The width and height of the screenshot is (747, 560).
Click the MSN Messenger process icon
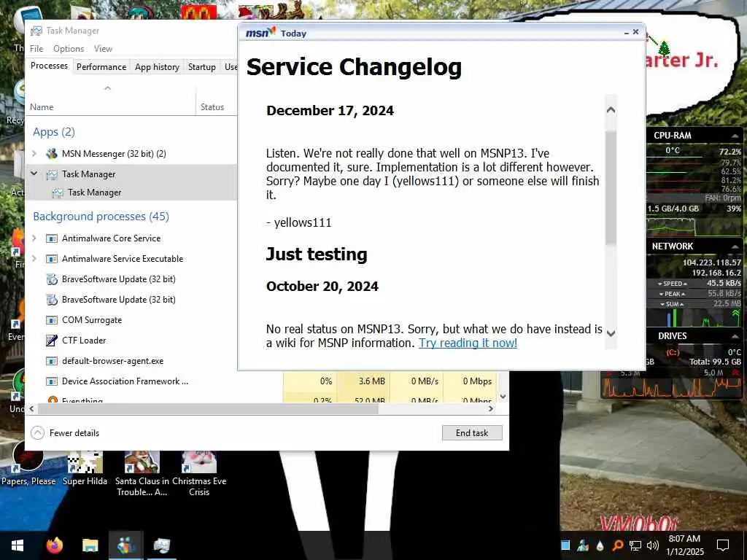click(52, 154)
